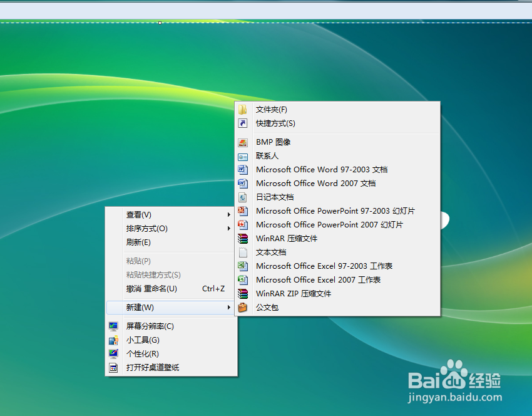
Task: Expand the 新建(W) submenu arrow
Action: (x=229, y=308)
